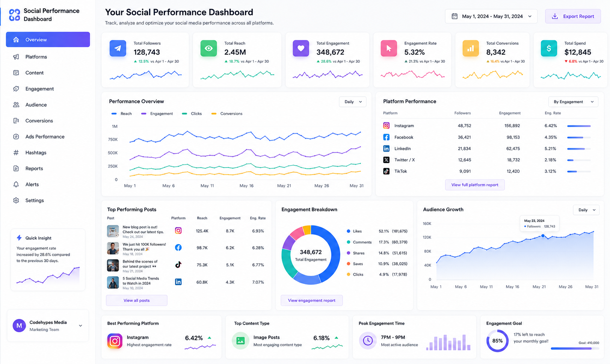
Task: Toggle the Conversions series in chart legend
Action: point(227,113)
